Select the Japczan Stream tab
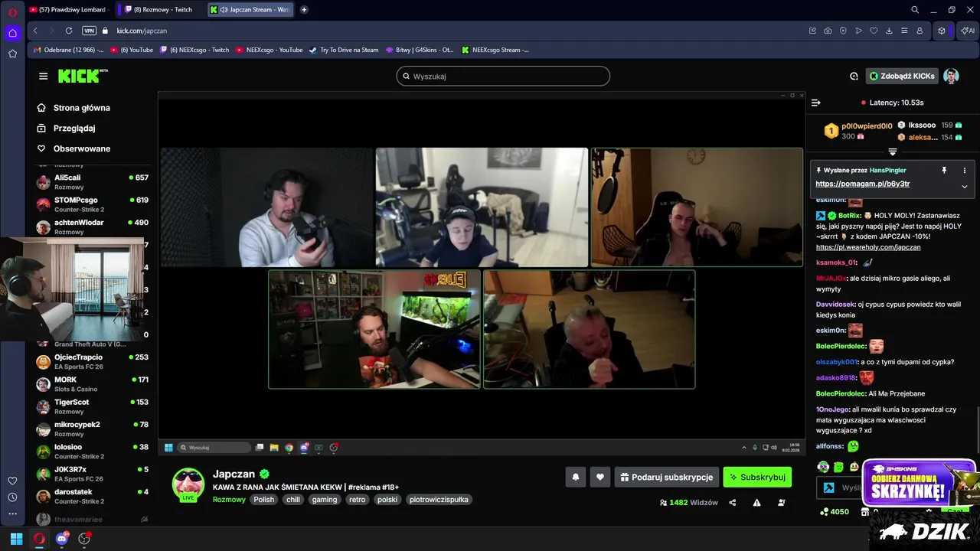This screenshot has height=551, width=980. click(x=250, y=10)
